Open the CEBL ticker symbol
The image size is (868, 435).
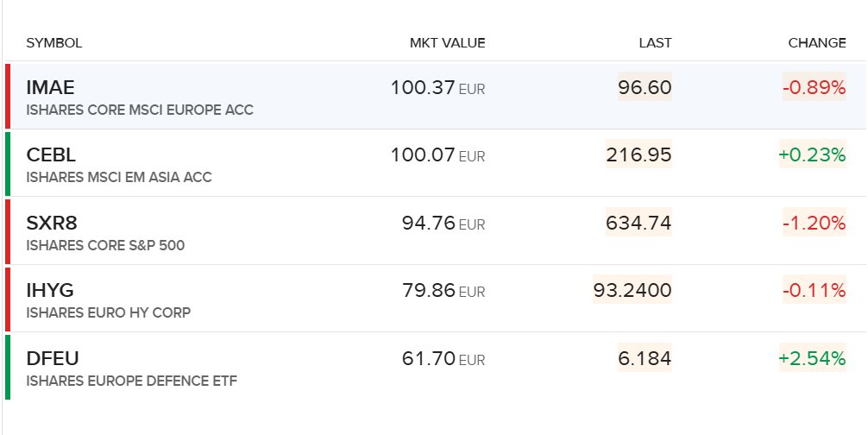tap(51, 155)
